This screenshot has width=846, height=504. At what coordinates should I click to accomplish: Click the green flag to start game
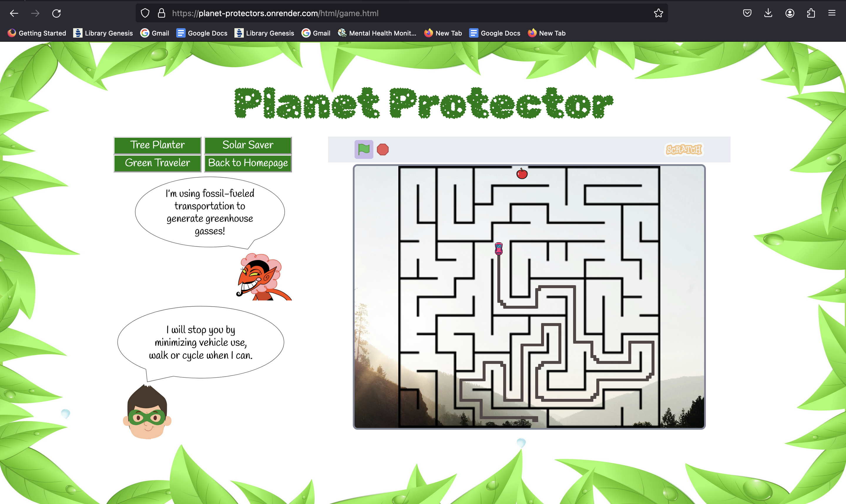coord(364,149)
